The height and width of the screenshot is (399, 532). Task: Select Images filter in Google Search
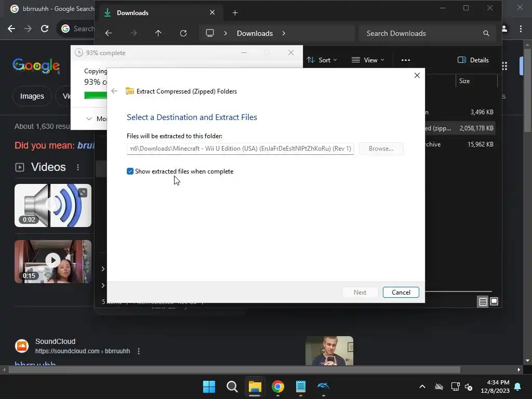tap(32, 96)
